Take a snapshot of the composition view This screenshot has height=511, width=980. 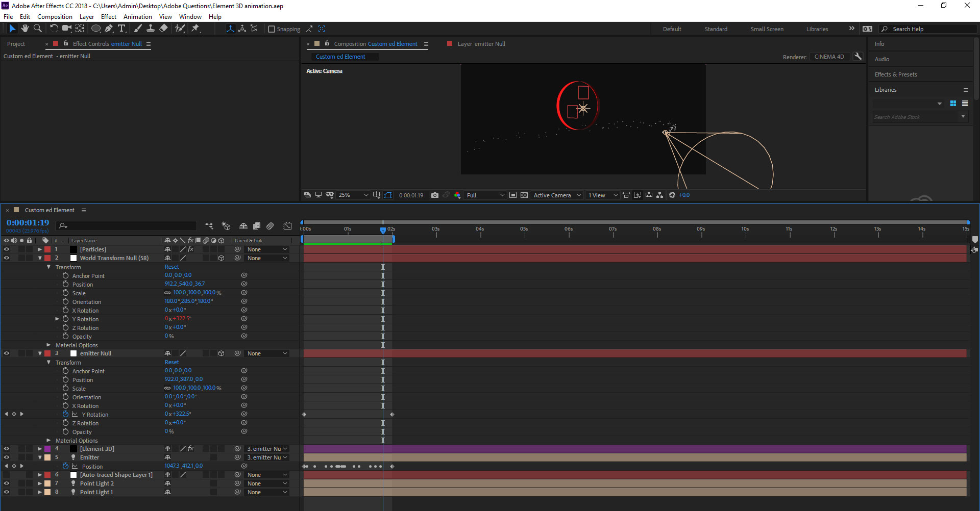click(435, 195)
